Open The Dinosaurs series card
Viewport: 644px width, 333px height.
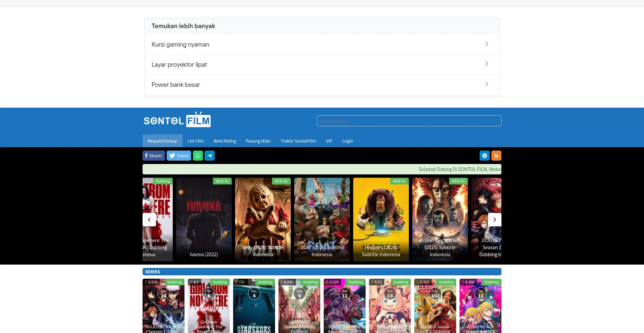[x=254, y=306]
